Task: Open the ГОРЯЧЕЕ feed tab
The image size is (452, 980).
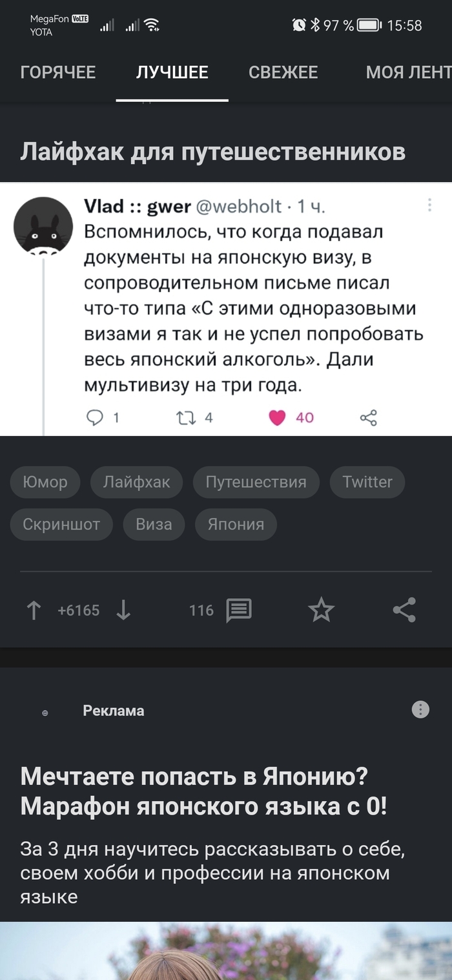Action: (x=59, y=72)
